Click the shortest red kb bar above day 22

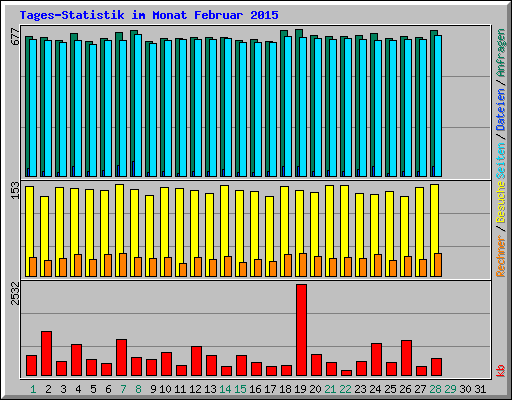click(x=346, y=373)
